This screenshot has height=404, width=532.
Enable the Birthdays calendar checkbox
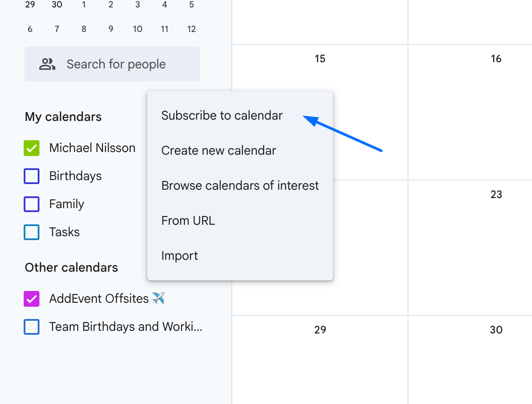coord(32,176)
